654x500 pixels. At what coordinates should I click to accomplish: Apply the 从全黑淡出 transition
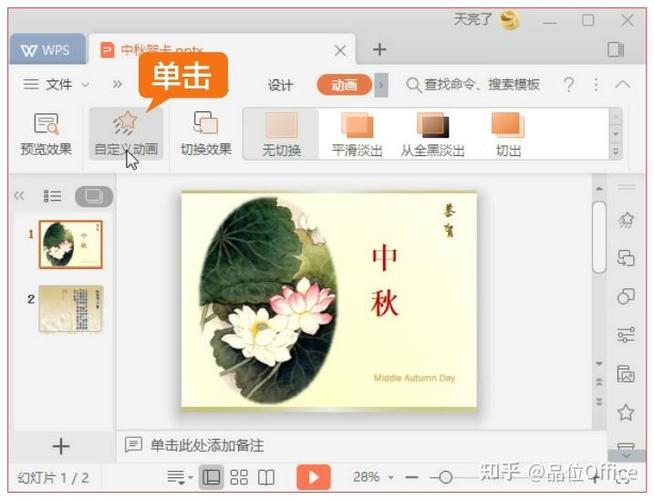click(x=433, y=134)
